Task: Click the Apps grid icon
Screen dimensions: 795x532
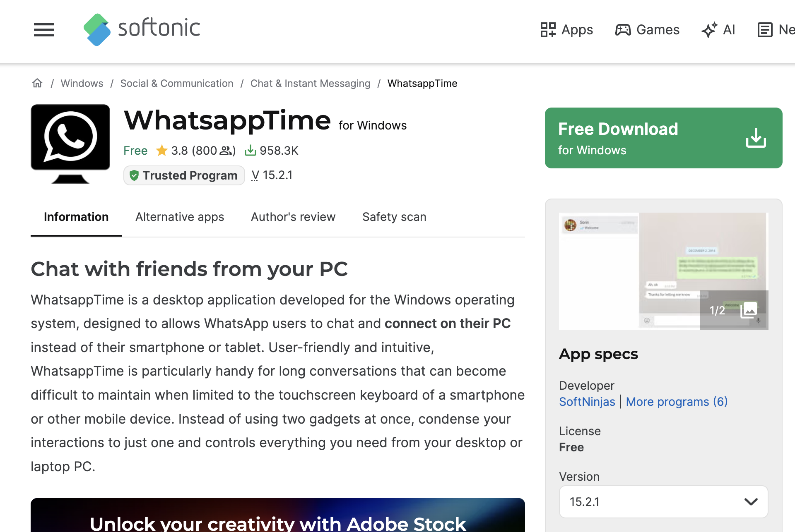Action: click(x=548, y=30)
